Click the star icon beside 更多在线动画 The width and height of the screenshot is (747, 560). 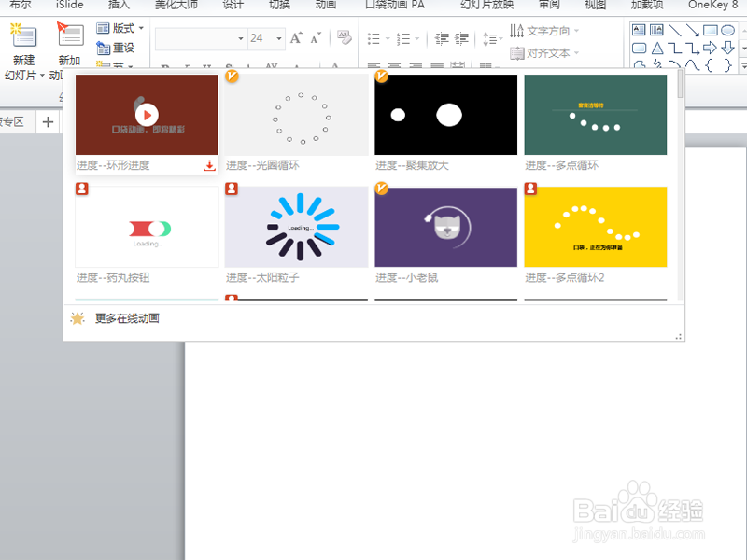[x=78, y=318]
